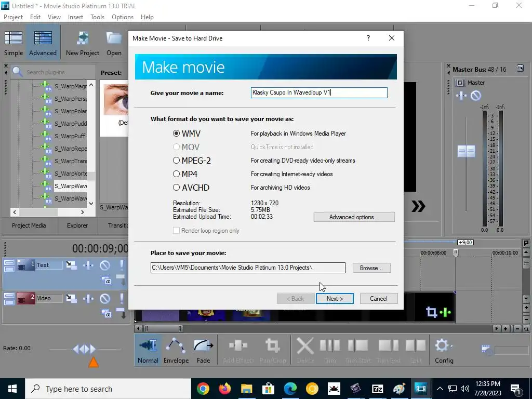The width and height of the screenshot is (532, 399).
Task: Select the Normal edit tool
Action: 148,351
